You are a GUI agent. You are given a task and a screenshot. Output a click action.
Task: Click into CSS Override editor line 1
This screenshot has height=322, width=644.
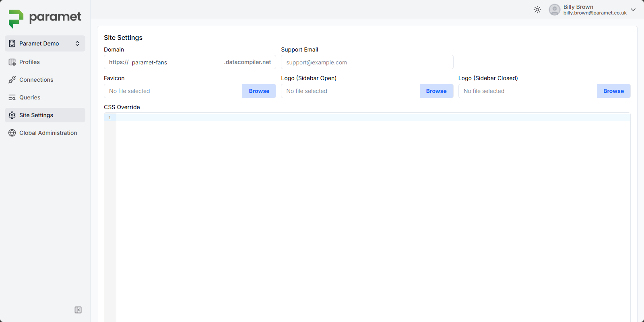[373, 118]
